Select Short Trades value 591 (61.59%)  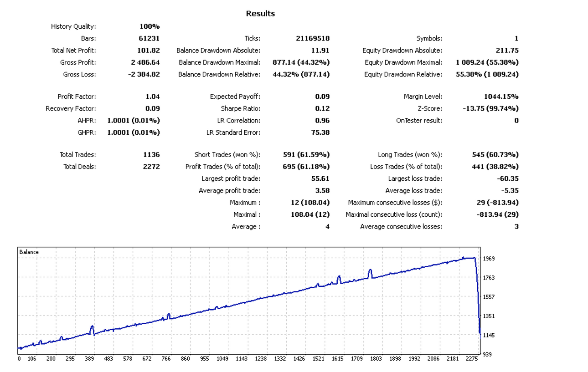point(306,155)
